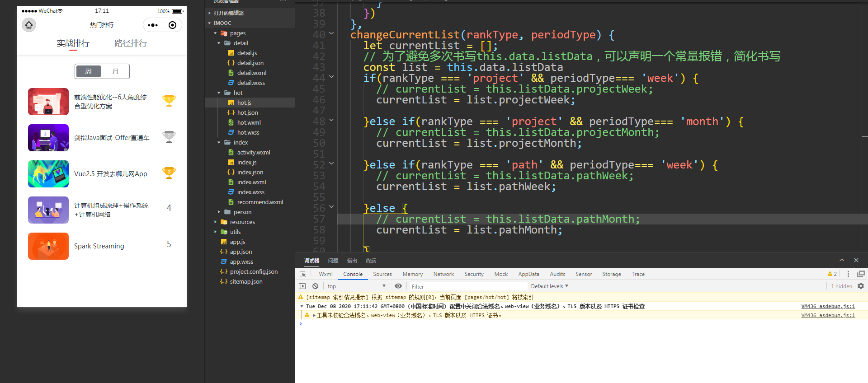Open Vue2.5 开发去哪儿网App course
This screenshot has height=383, width=868.
click(x=102, y=174)
